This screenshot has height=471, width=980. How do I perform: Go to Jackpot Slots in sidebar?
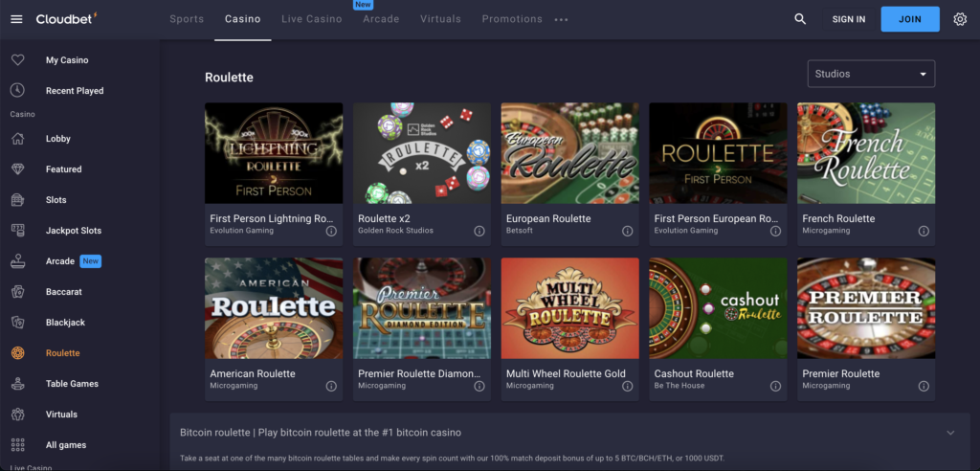73,231
